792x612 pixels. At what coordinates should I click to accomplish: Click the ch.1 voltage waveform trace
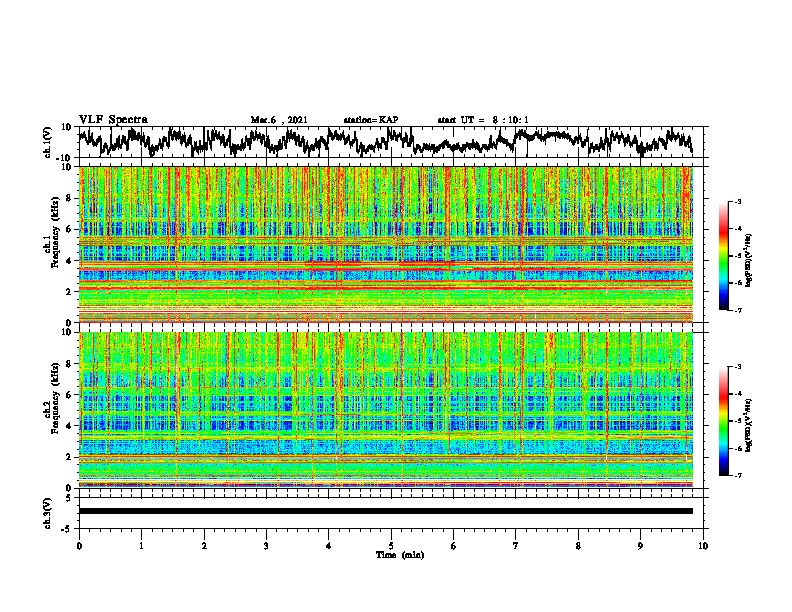click(x=385, y=141)
